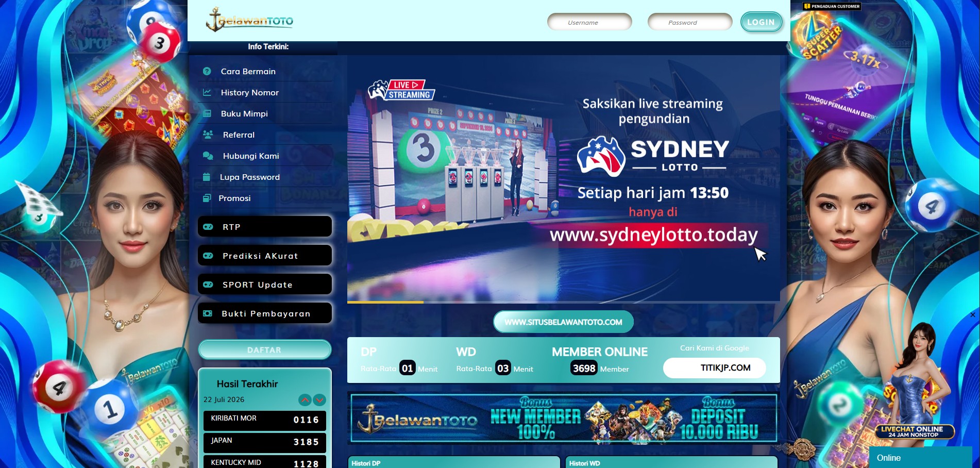Click the Sydney Lotto live streaming banner
The height and width of the screenshot is (468, 980).
pyautogui.click(x=563, y=178)
